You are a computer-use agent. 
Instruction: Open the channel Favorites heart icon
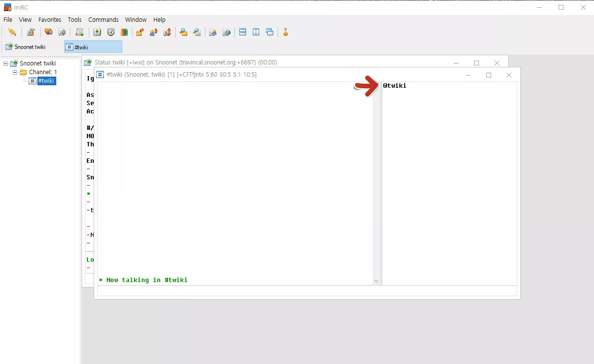coord(49,32)
